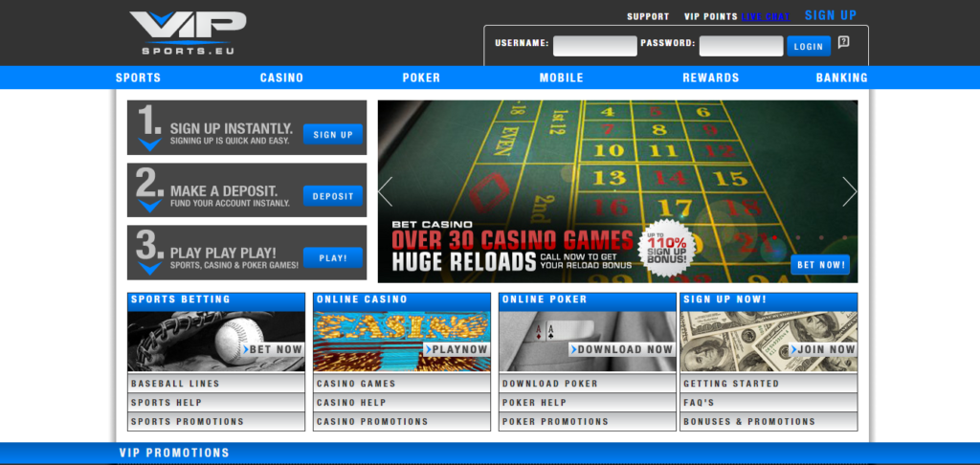Open VIP Points link in header
The image size is (980, 465).
click(x=711, y=17)
